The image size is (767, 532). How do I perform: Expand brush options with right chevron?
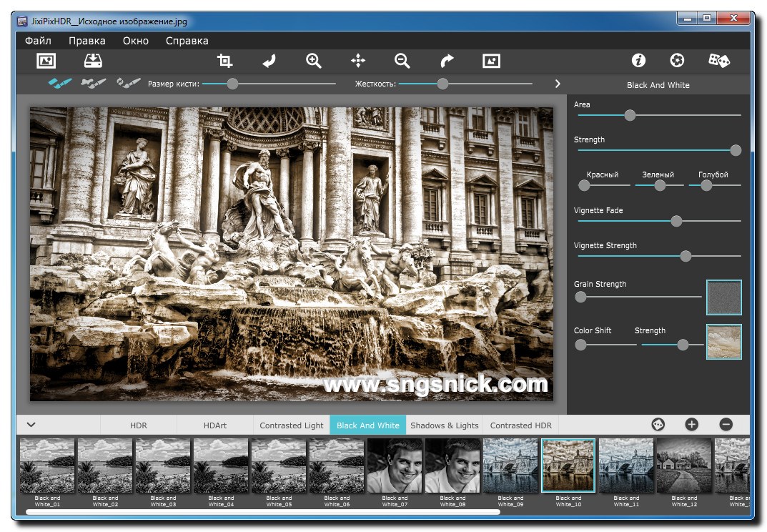pos(558,84)
